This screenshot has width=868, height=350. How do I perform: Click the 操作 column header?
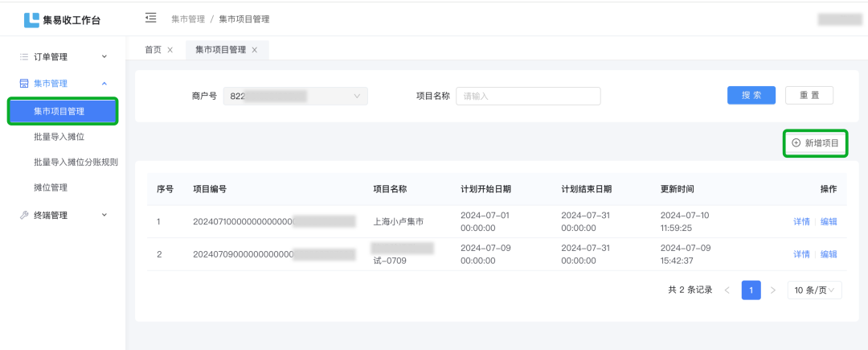829,189
